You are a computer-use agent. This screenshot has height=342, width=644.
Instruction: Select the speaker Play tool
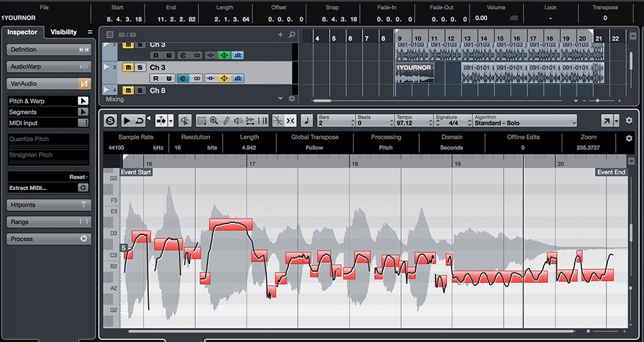click(x=238, y=120)
